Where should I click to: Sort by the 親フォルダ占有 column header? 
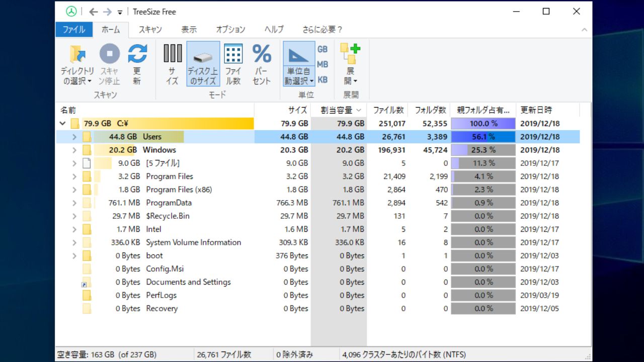(484, 110)
